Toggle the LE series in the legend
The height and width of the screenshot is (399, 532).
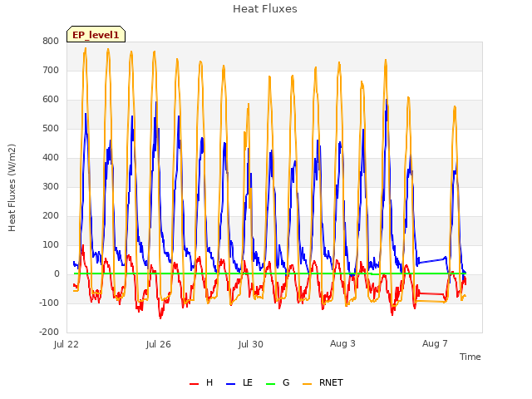239,382
